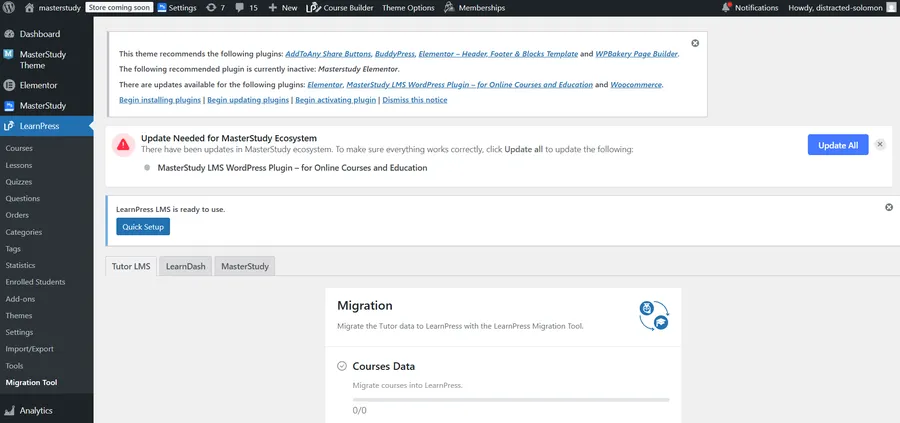Check the Notifications bell
This screenshot has height=423, width=900.
pos(750,8)
